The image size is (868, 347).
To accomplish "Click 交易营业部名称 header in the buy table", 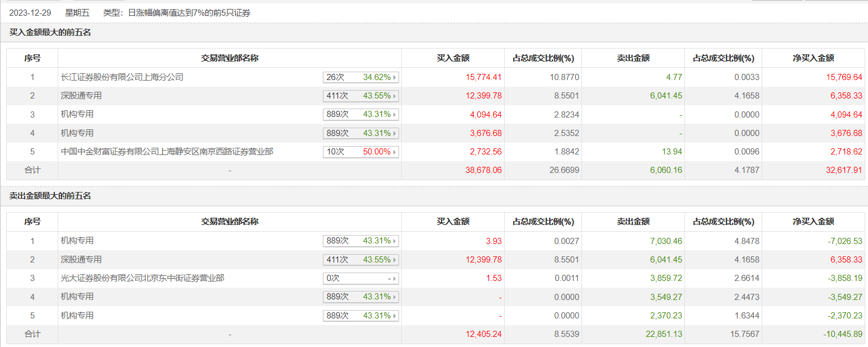I will (x=229, y=58).
